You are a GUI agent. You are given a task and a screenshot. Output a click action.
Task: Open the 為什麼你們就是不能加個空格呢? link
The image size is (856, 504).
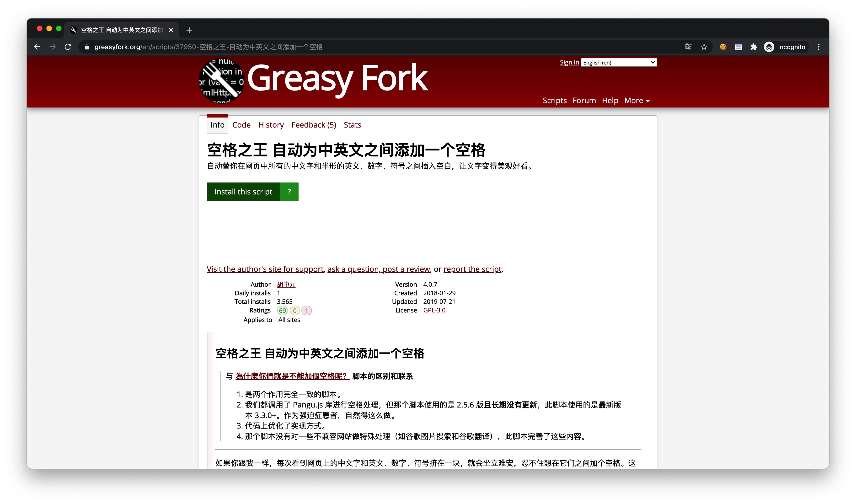pyautogui.click(x=293, y=376)
